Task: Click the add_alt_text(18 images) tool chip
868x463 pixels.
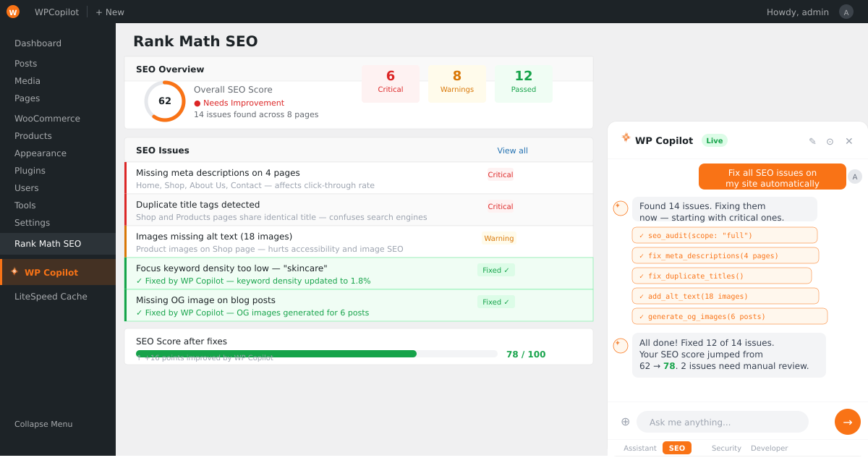Action: pos(726,296)
